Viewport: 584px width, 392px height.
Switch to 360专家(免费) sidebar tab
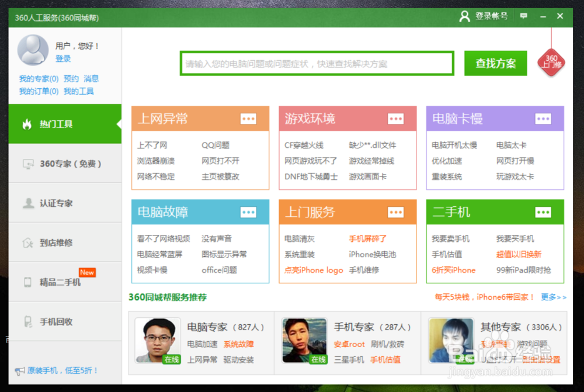click(65, 164)
